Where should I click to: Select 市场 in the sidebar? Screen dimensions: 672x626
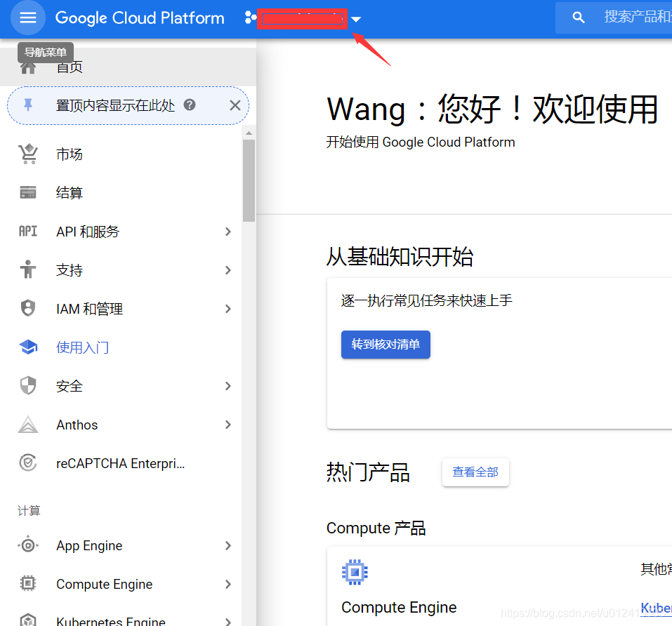70,154
